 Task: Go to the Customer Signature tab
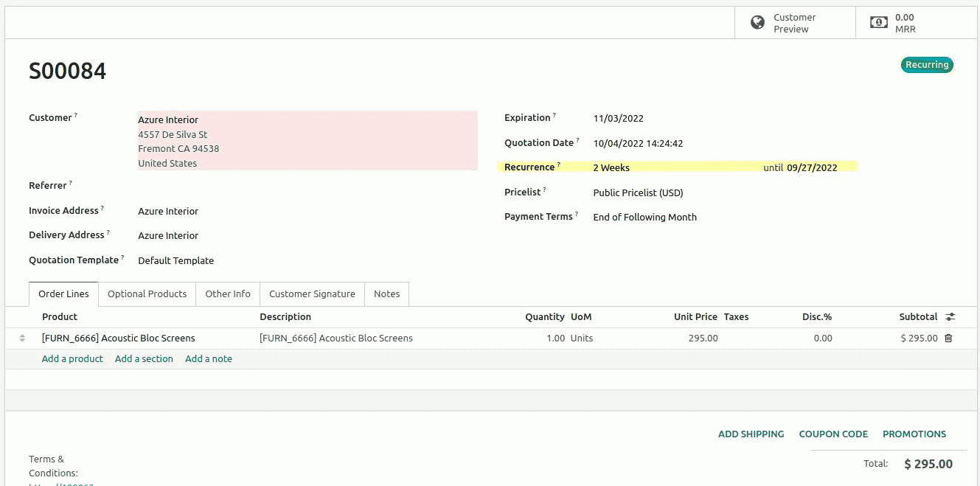click(312, 294)
